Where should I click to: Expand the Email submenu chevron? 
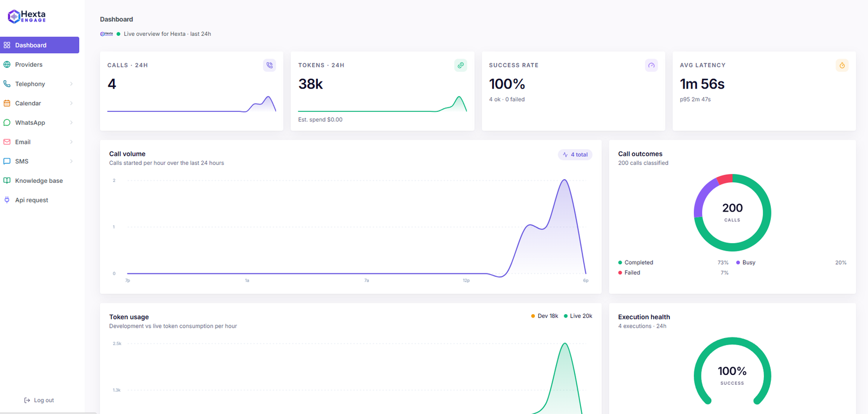coord(71,142)
